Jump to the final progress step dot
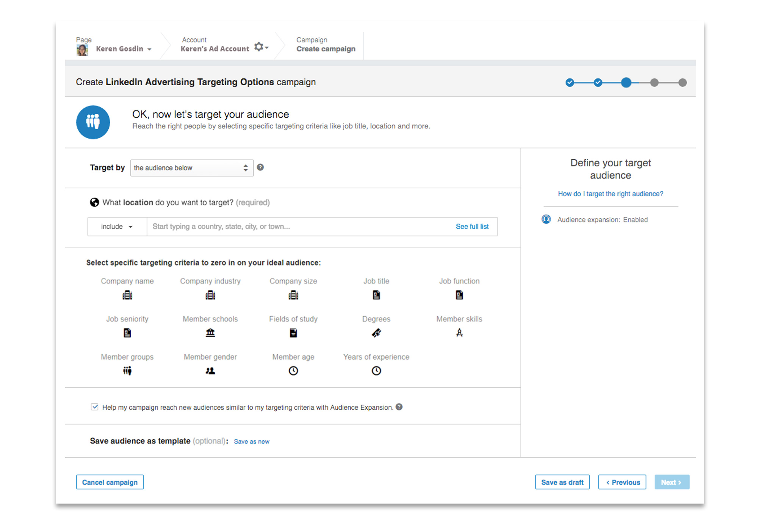Viewport: 758px width, 532px height. (x=683, y=82)
